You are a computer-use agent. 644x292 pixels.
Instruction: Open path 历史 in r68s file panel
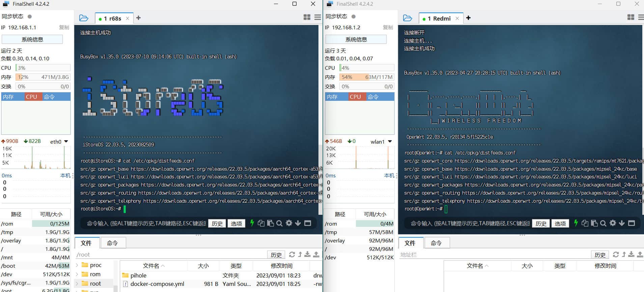276,255
